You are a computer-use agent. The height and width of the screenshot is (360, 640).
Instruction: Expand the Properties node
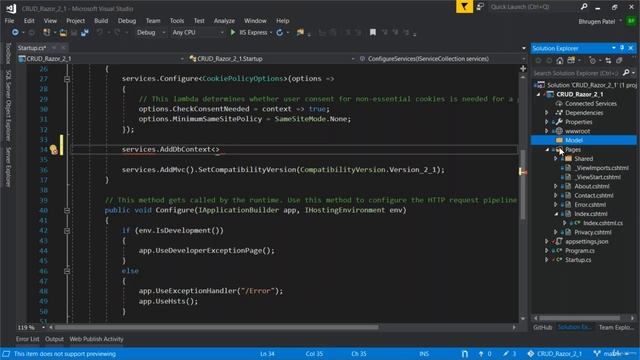pos(547,122)
